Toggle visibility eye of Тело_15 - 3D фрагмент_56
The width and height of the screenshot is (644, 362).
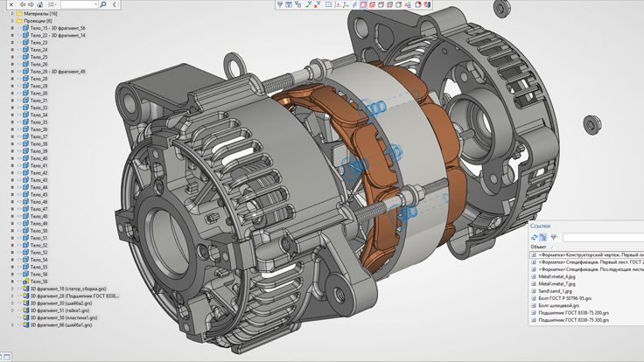click(19, 28)
